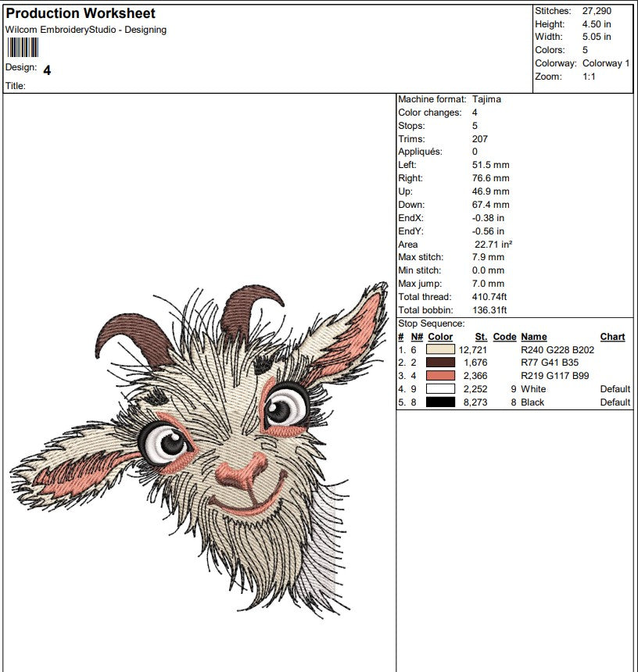Click the Width value 5.05 in
The height and width of the screenshot is (672, 638).
pos(597,37)
